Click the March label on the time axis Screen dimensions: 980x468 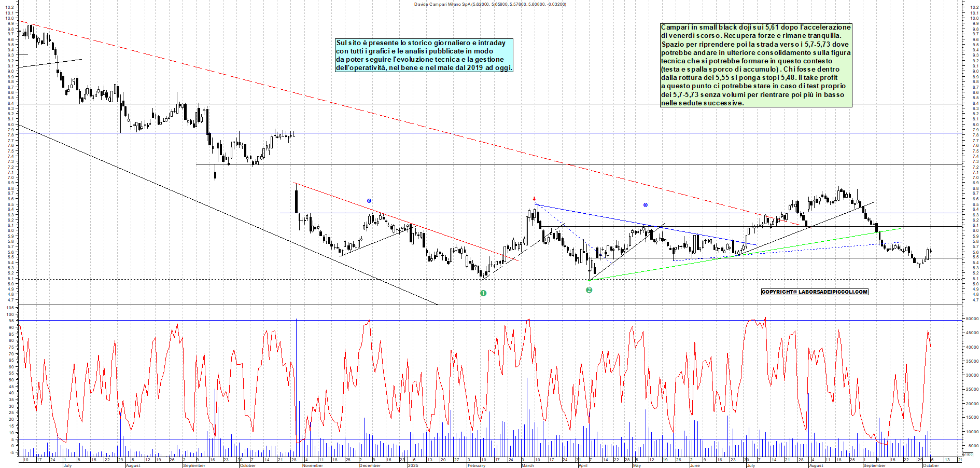(x=527, y=465)
